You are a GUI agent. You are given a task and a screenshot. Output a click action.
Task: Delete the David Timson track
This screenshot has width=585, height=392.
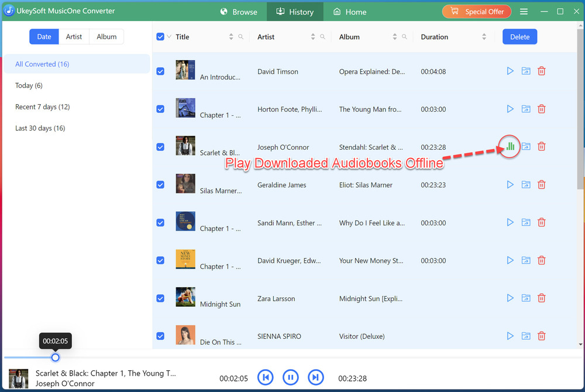coord(541,71)
